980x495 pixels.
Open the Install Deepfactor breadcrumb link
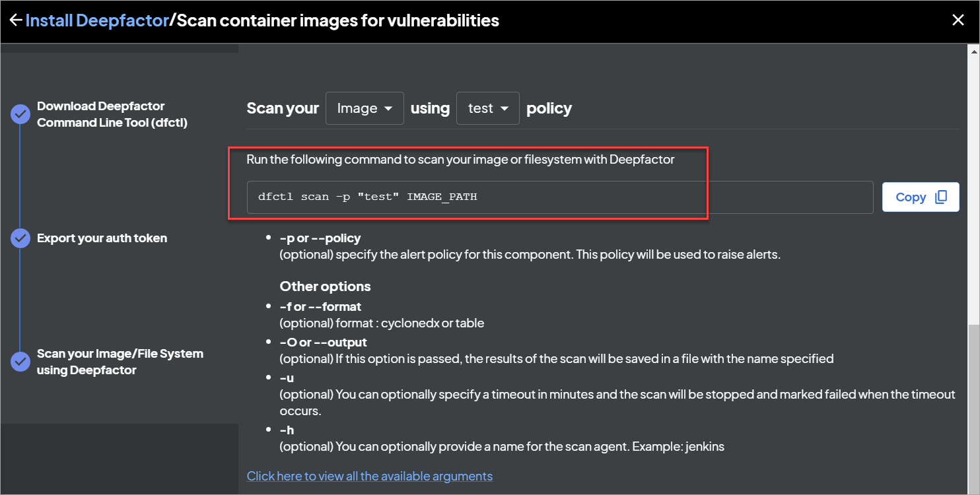click(97, 20)
